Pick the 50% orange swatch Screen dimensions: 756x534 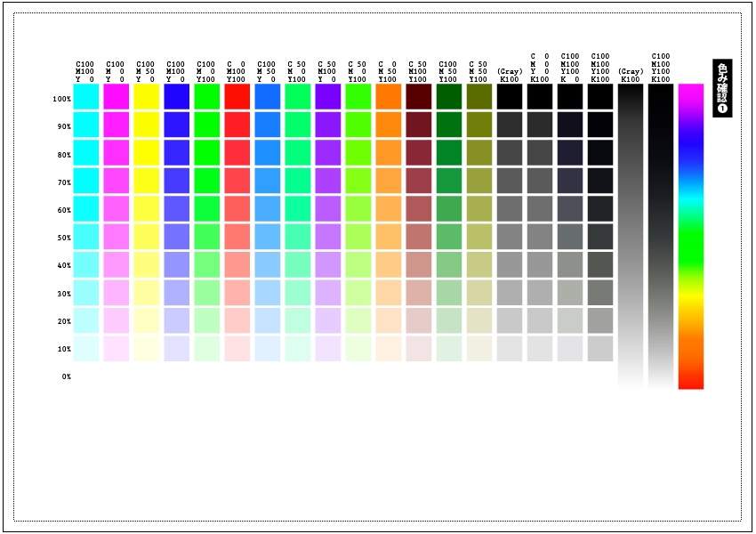[389, 237]
